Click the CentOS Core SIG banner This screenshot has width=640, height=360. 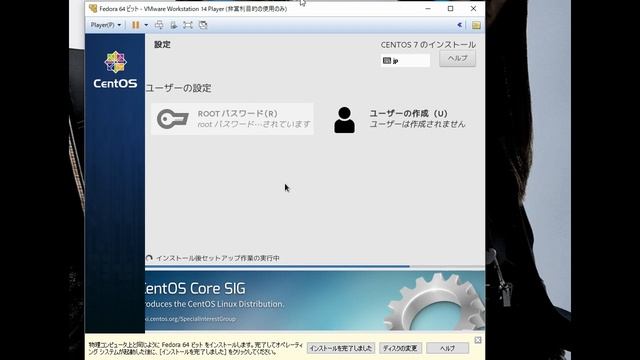point(315,300)
